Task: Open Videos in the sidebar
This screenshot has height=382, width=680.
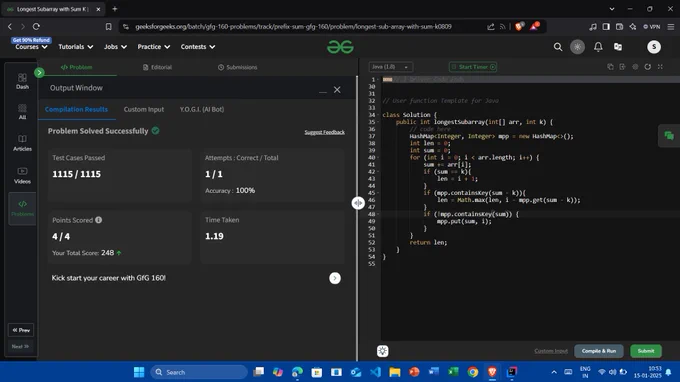Action: 22,176
